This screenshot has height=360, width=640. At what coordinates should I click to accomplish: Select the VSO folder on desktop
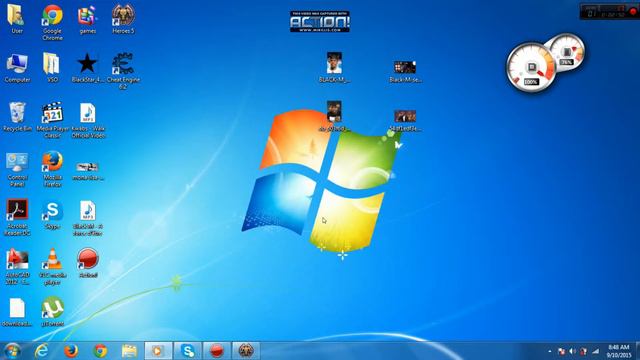[x=52, y=68]
